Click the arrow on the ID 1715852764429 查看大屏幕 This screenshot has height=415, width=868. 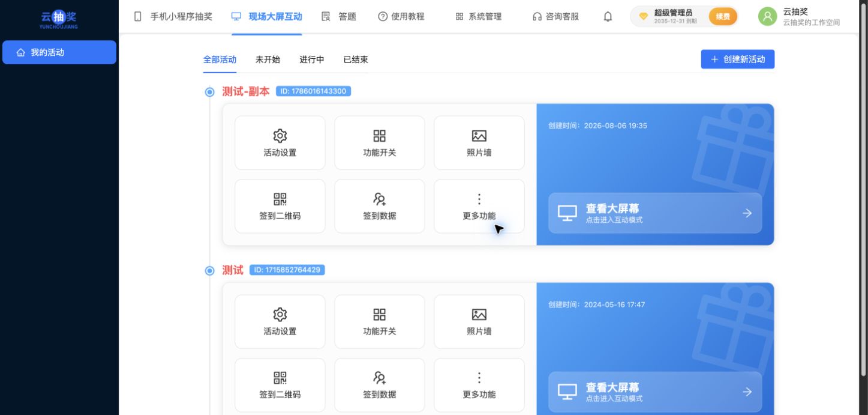point(747,392)
